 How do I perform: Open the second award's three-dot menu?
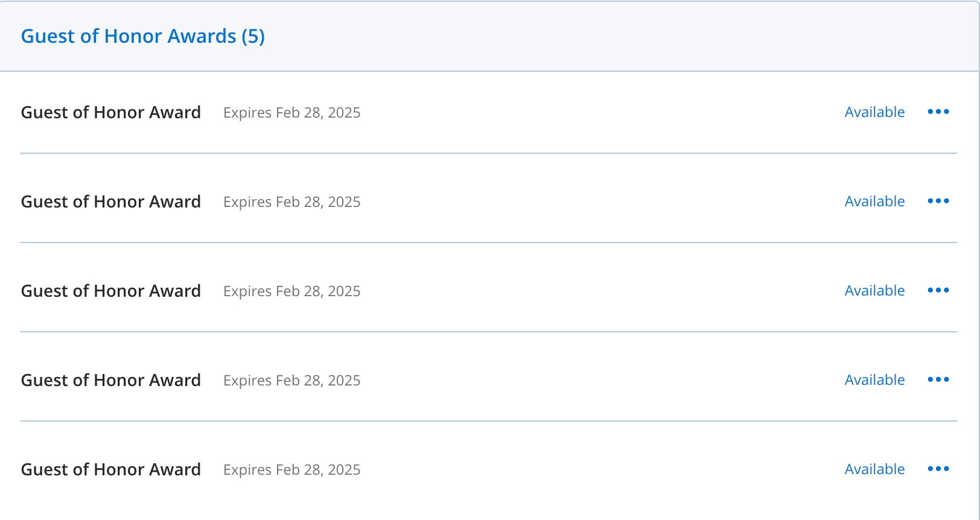[x=938, y=201]
